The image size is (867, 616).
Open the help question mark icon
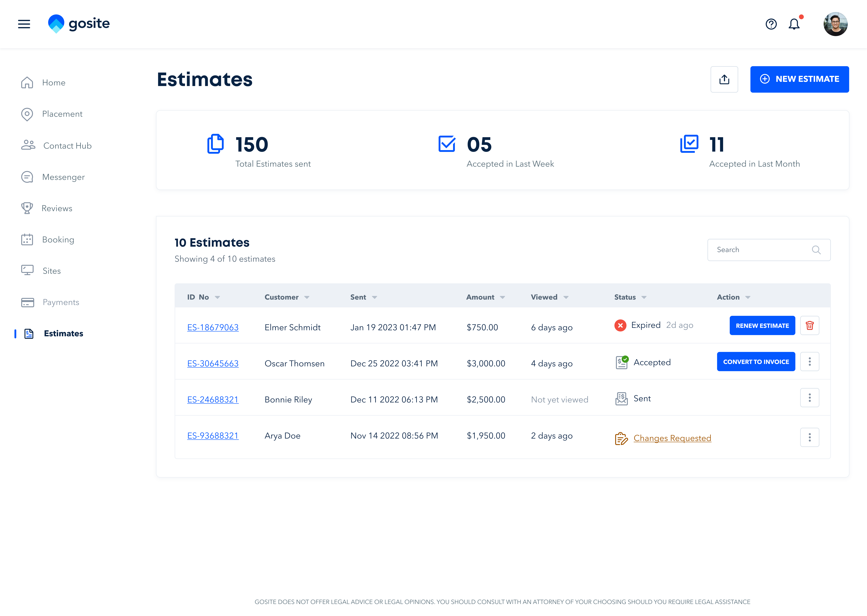[771, 24]
